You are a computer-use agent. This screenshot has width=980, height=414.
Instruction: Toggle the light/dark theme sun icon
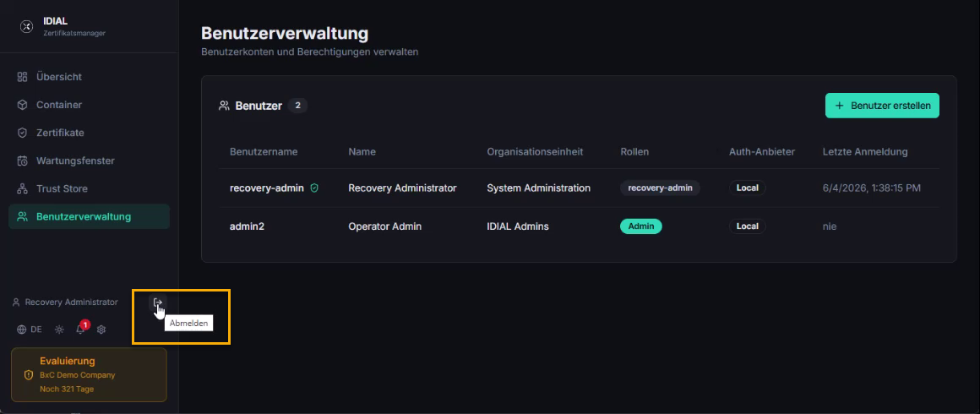coord(59,329)
